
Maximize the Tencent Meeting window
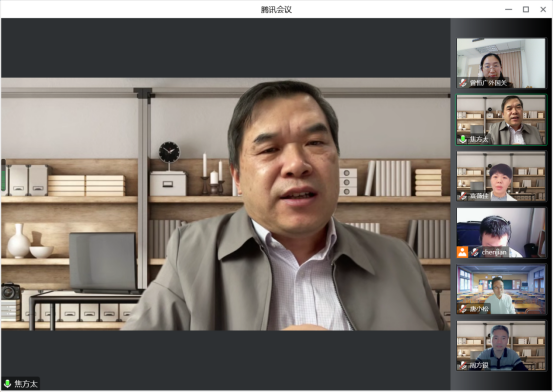pyautogui.click(x=525, y=10)
